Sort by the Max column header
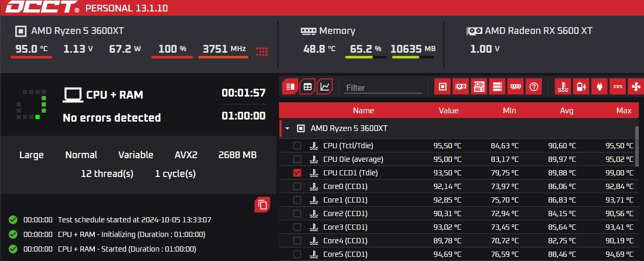This screenshot has height=261, width=644. [x=624, y=111]
